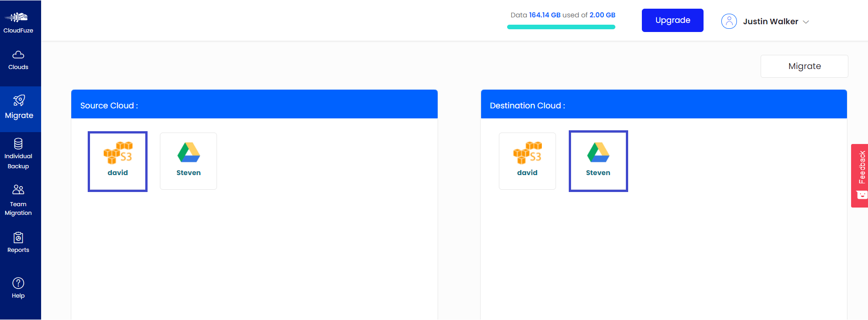Click the 'Source Cloud :' panel header

[x=254, y=104]
